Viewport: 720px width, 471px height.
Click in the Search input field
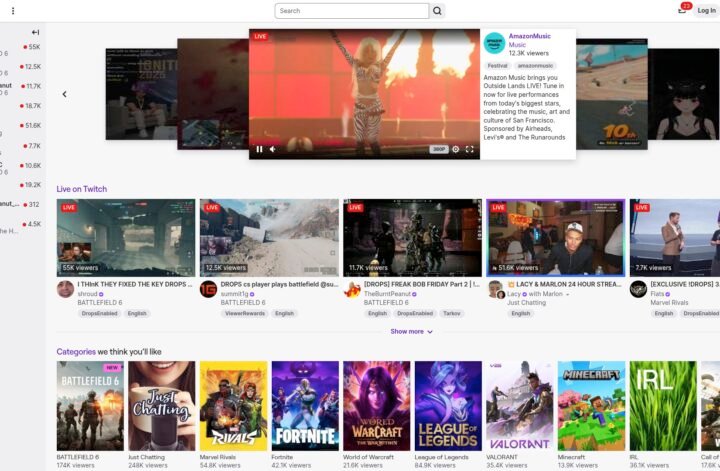pos(352,11)
